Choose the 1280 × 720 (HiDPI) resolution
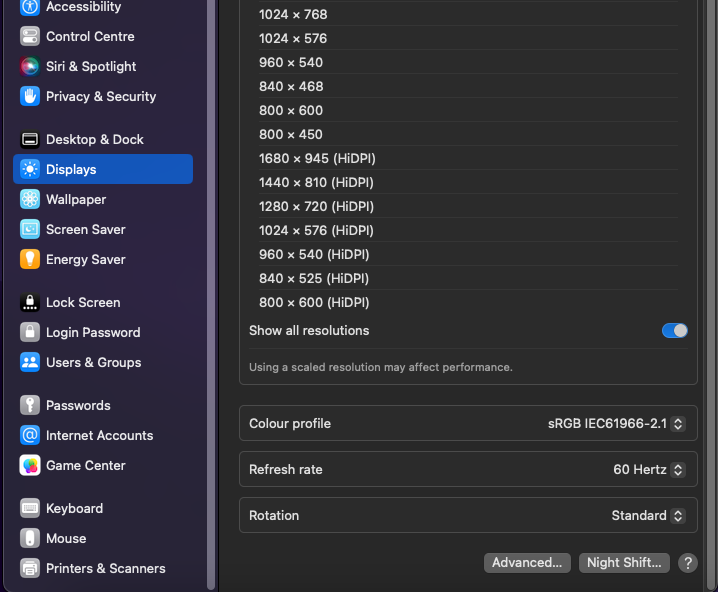 [x=316, y=206]
